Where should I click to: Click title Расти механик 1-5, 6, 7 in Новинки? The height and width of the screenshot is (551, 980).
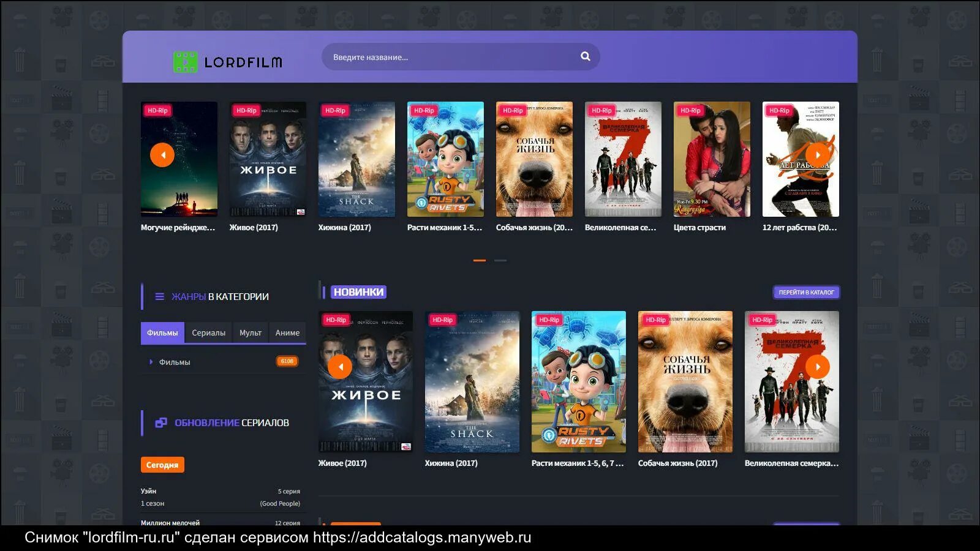coord(578,463)
